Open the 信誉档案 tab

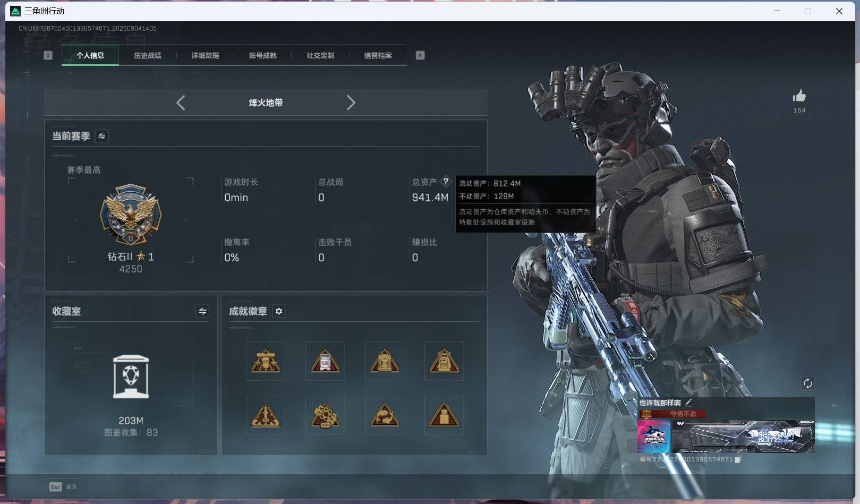pyautogui.click(x=378, y=55)
